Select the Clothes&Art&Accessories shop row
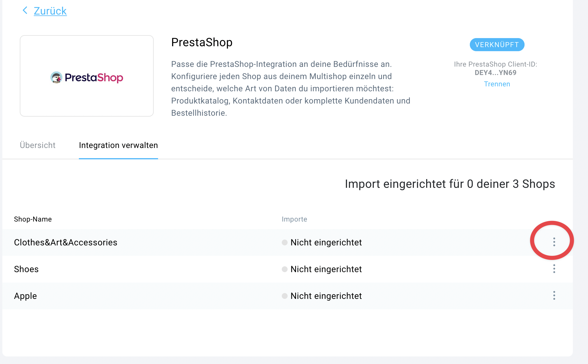Viewport: 588px width, 364px height. pos(288,242)
